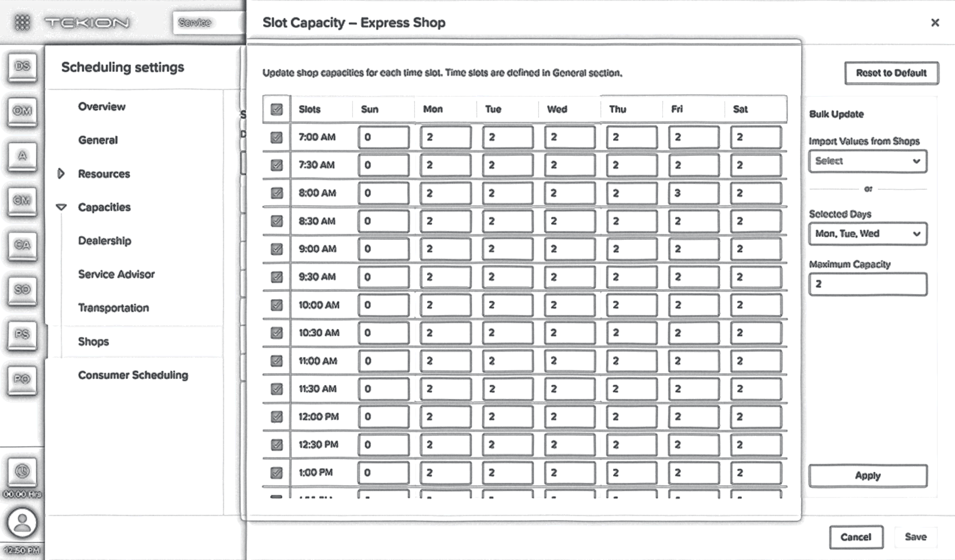Uncheck the 8:00 AM slot checkbox

[276, 193]
